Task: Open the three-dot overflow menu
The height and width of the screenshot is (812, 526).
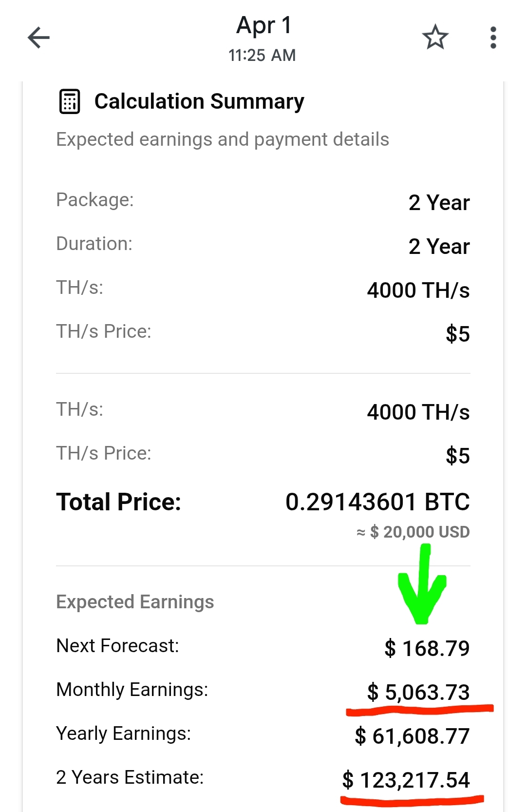Action: pyautogui.click(x=493, y=38)
